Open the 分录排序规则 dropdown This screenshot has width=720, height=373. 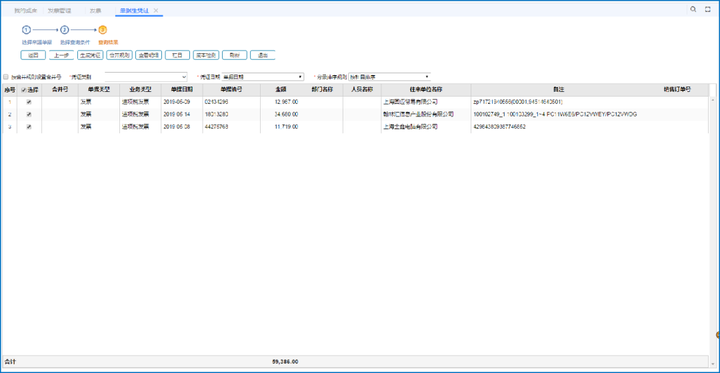coord(389,77)
